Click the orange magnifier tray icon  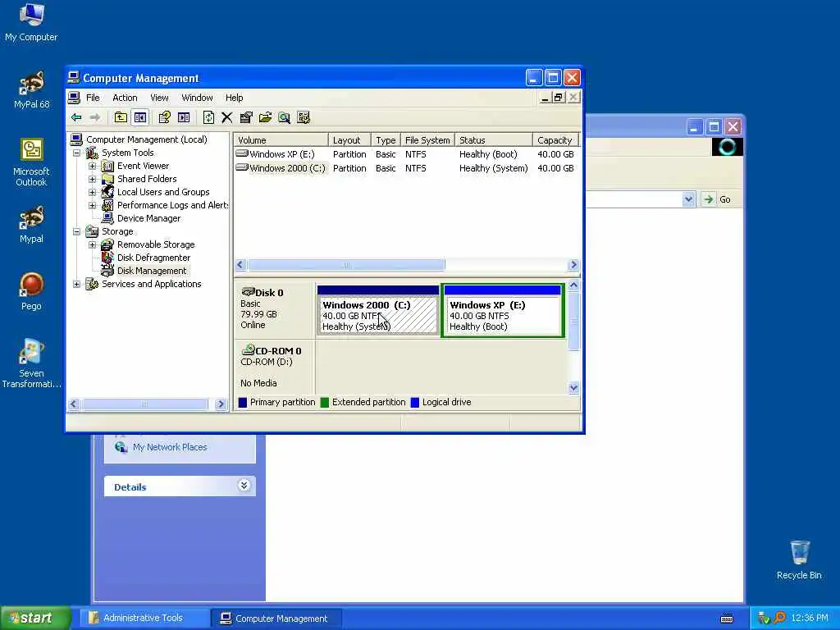pyautogui.click(x=780, y=618)
